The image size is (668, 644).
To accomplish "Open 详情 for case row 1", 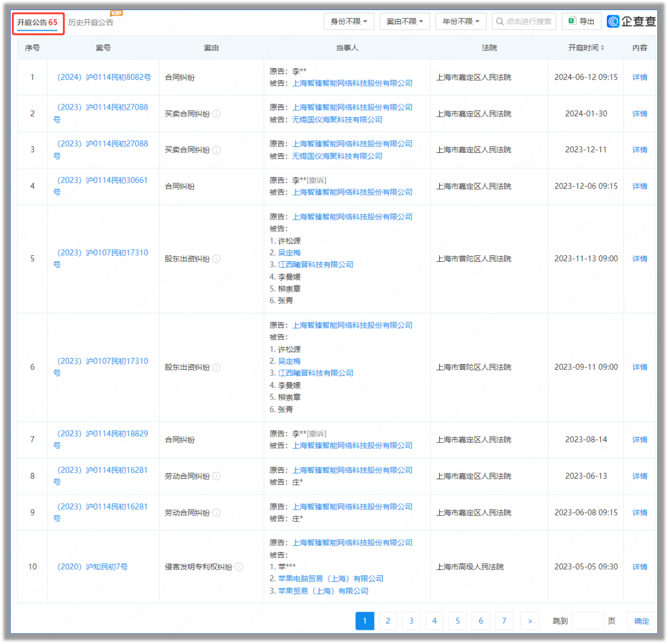I will [640, 78].
